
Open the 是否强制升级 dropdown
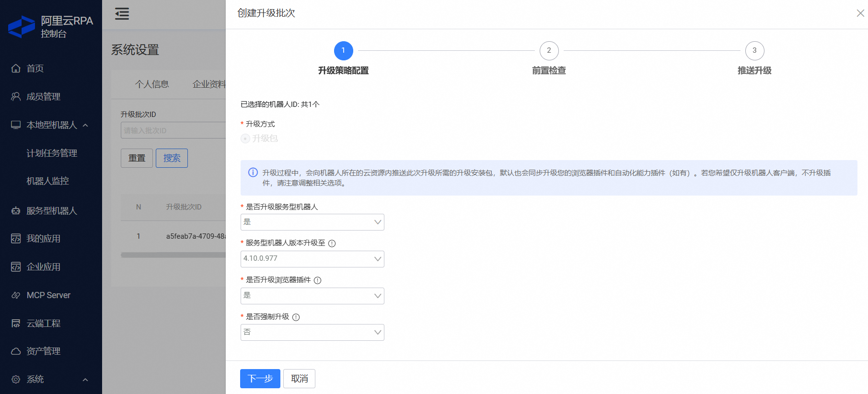click(312, 332)
